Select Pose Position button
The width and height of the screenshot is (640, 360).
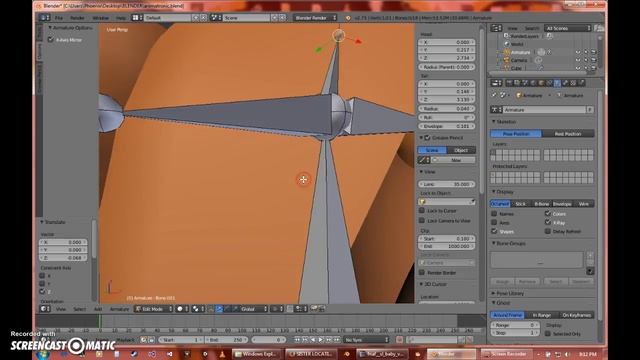[x=516, y=134]
